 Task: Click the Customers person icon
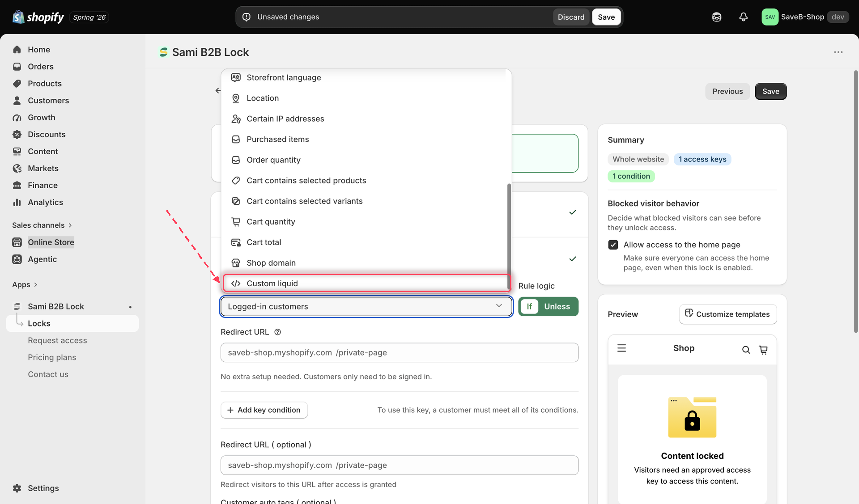point(17,101)
